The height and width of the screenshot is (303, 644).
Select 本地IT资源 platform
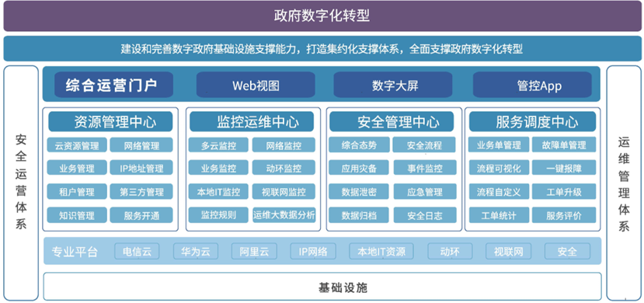pyautogui.click(x=381, y=251)
